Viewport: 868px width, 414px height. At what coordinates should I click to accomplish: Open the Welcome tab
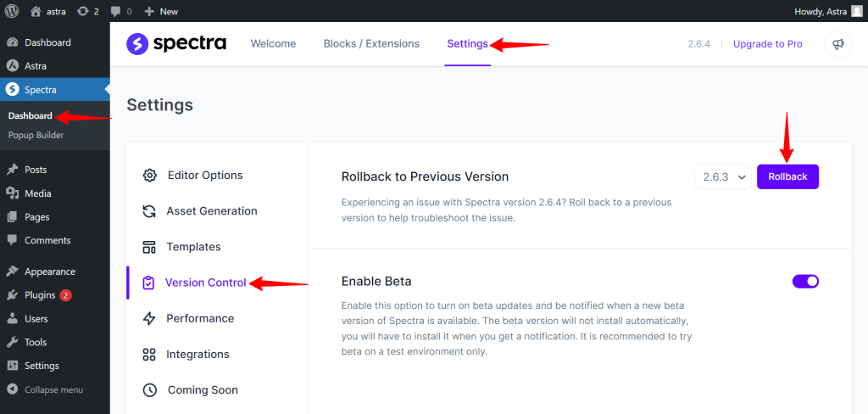point(273,44)
